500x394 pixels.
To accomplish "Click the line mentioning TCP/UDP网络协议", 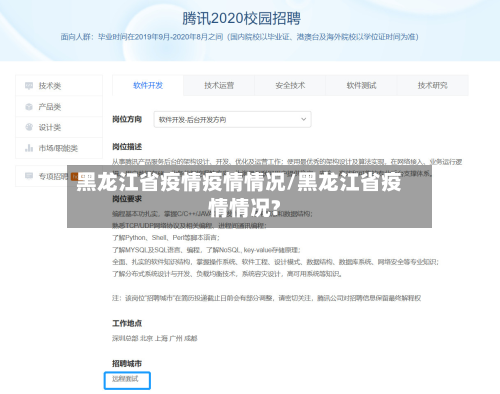I will pos(189,226).
